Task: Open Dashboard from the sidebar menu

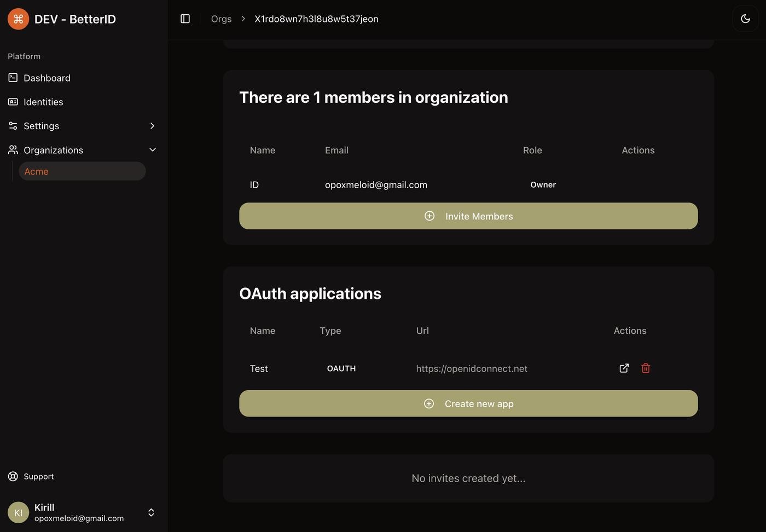Action: (47, 78)
